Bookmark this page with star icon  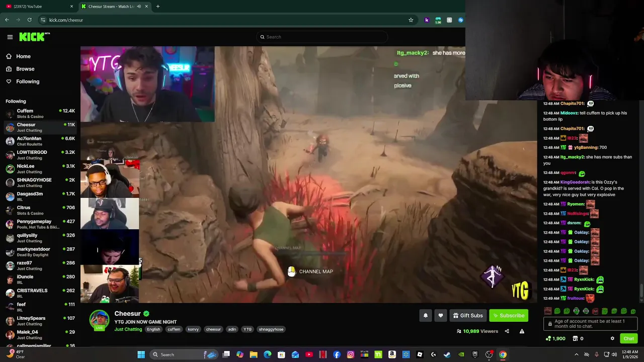pyautogui.click(x=411, y=20)
